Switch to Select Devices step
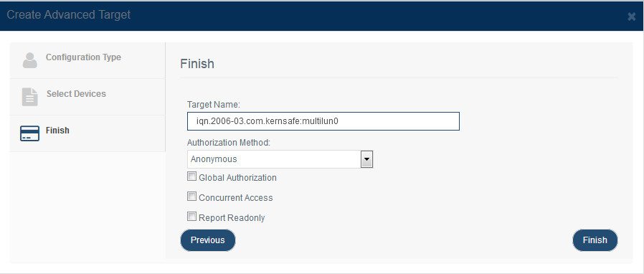Viewport: 644px width, 274px height. coord(76,94)
